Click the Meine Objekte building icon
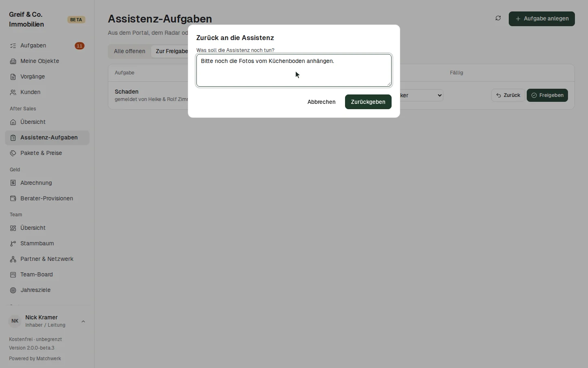 tap(13, 61)
